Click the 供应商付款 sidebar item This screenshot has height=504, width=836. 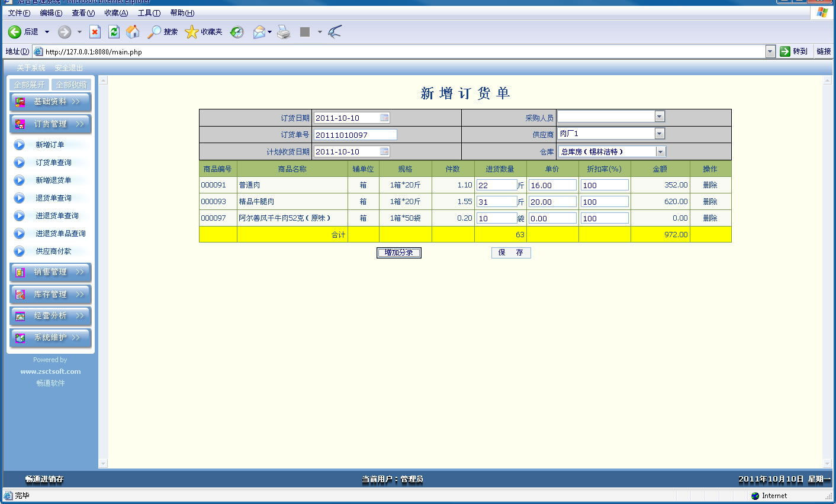(53, 251)
